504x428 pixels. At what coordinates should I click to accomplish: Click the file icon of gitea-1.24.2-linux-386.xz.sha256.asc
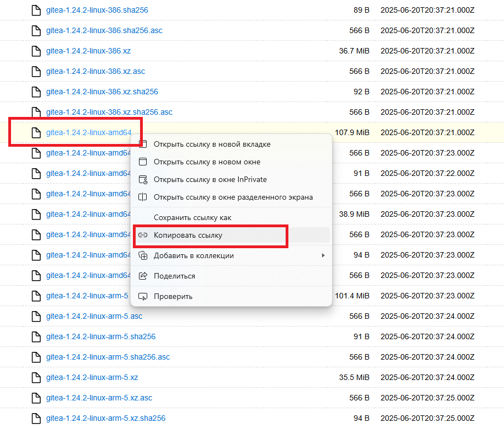(36, 112)
